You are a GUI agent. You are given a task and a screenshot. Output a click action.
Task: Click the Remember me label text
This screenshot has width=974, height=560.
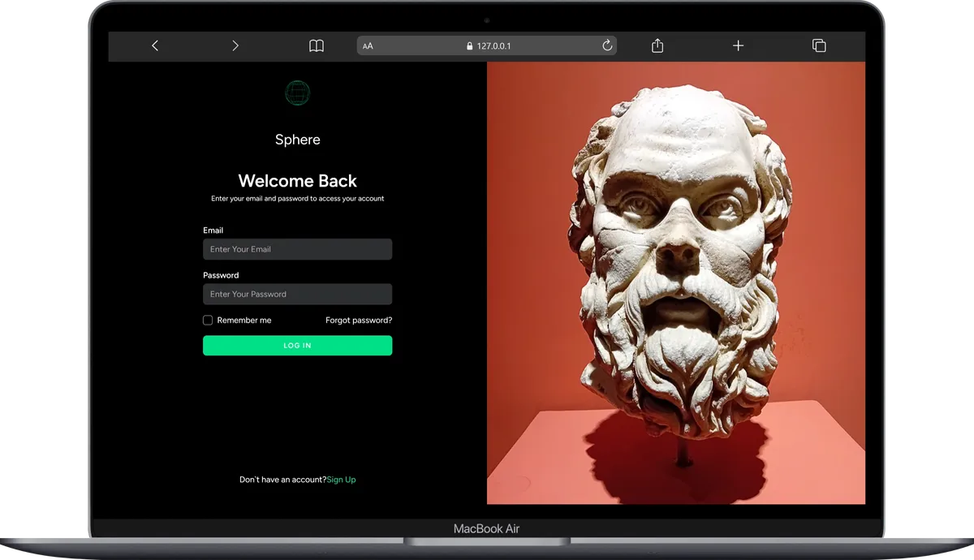244,321
